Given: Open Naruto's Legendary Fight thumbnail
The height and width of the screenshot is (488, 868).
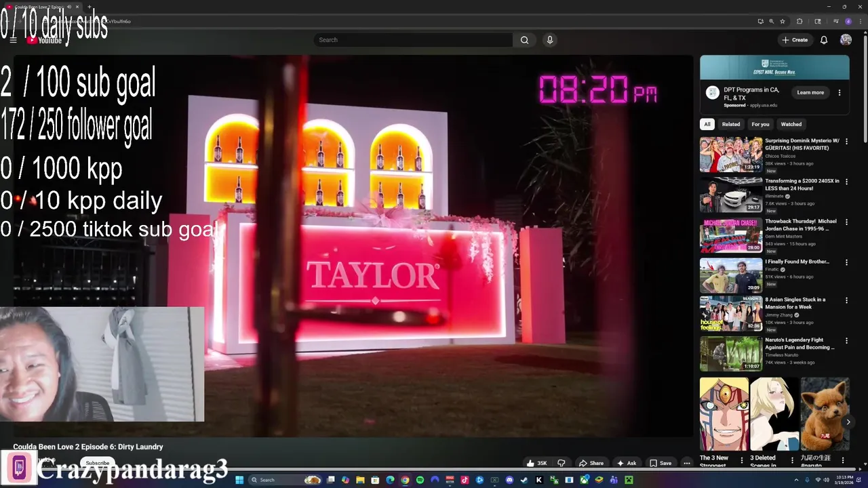Looking at the screenshot, I should click(x=731, y=353).
